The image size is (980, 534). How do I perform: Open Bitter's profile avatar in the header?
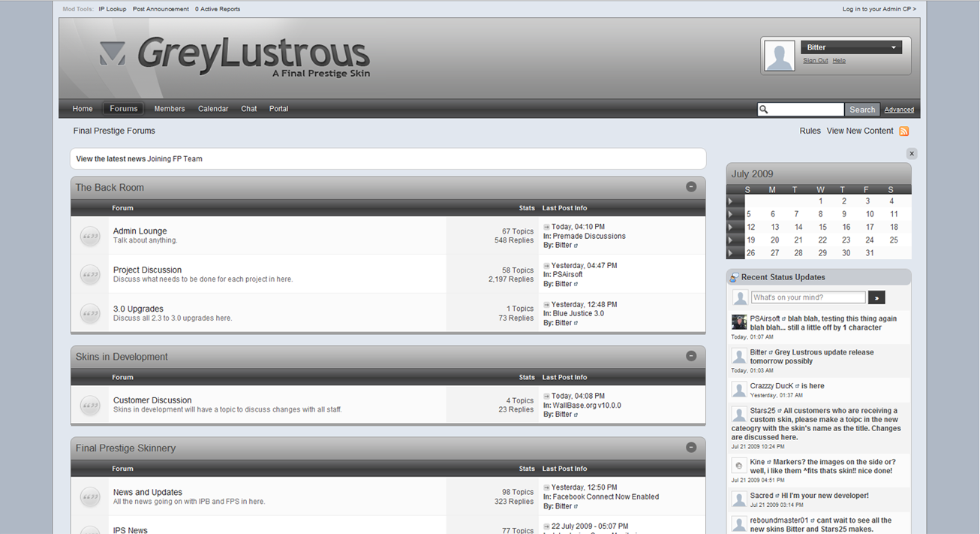point(779,56)
